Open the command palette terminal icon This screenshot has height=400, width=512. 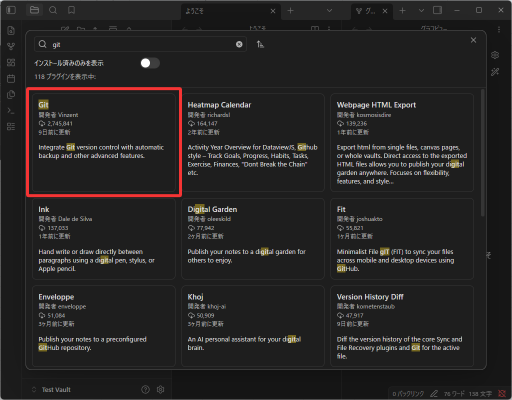tap(11, 111)
